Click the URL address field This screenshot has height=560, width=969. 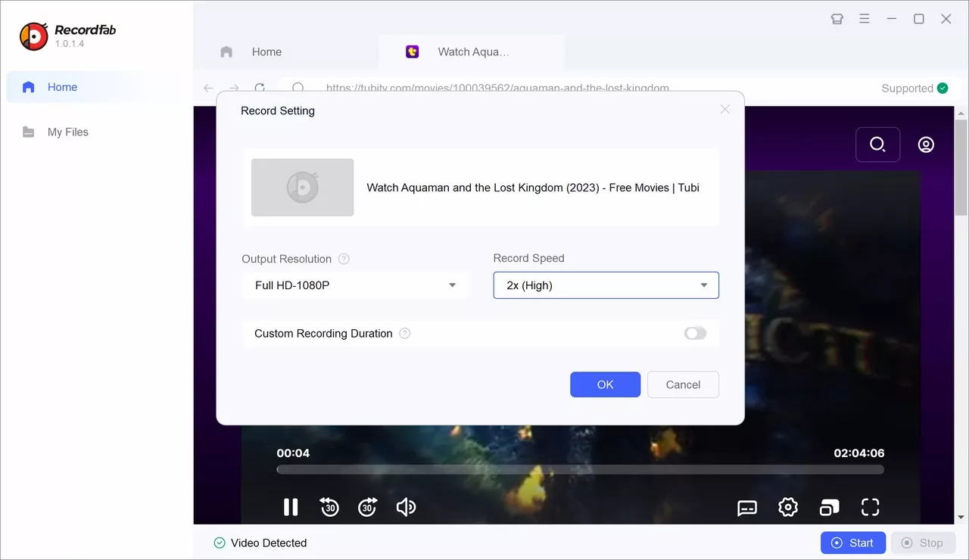click(497, 88)
